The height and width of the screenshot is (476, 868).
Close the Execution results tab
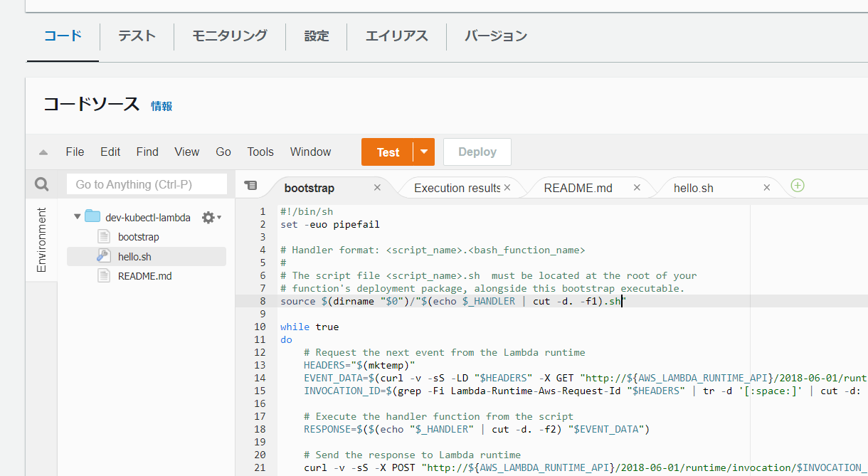[x=507, y=188]
